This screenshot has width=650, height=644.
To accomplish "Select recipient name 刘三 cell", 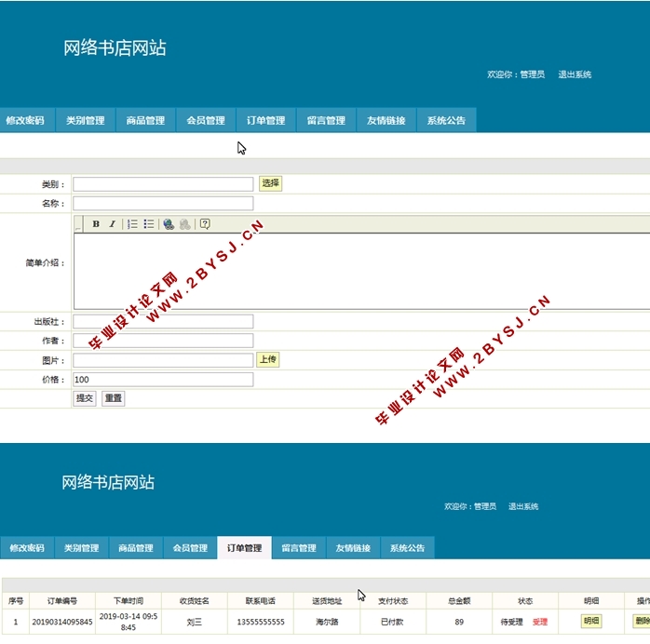I will [195, 622].
